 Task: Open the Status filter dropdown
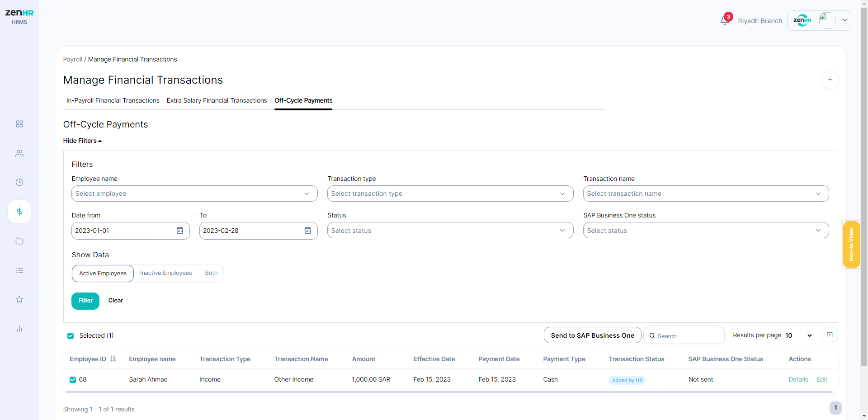tap(450, 231)
